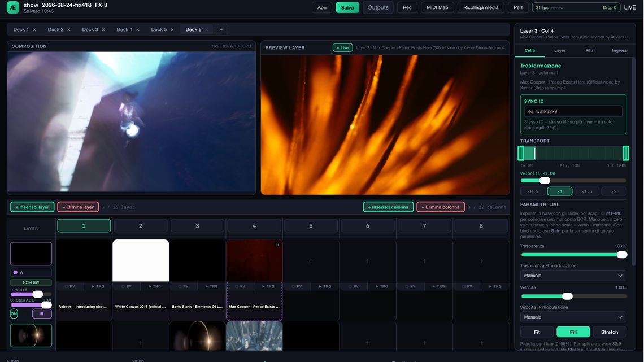644x362 pixels.
Task: Toggle PV preview for Rebirth clip
Action: pos(70,286)
